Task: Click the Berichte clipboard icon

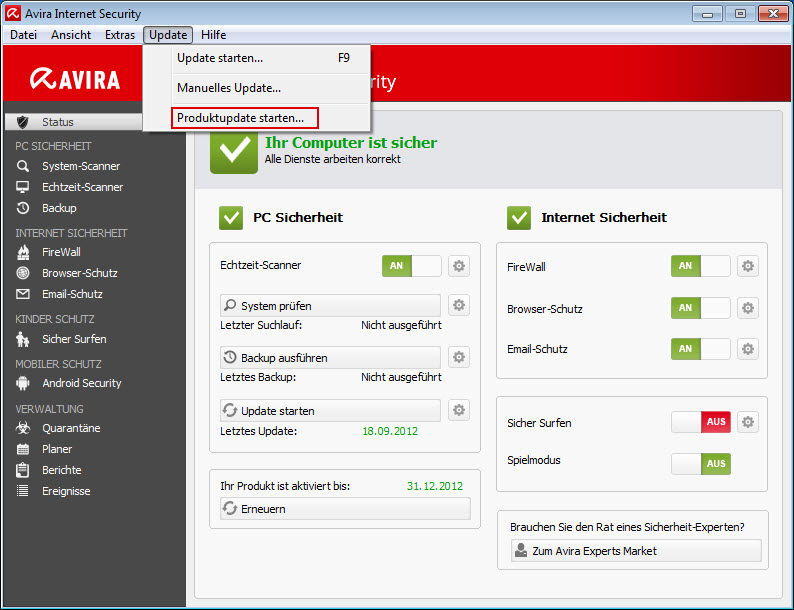Action: (23, 470)
